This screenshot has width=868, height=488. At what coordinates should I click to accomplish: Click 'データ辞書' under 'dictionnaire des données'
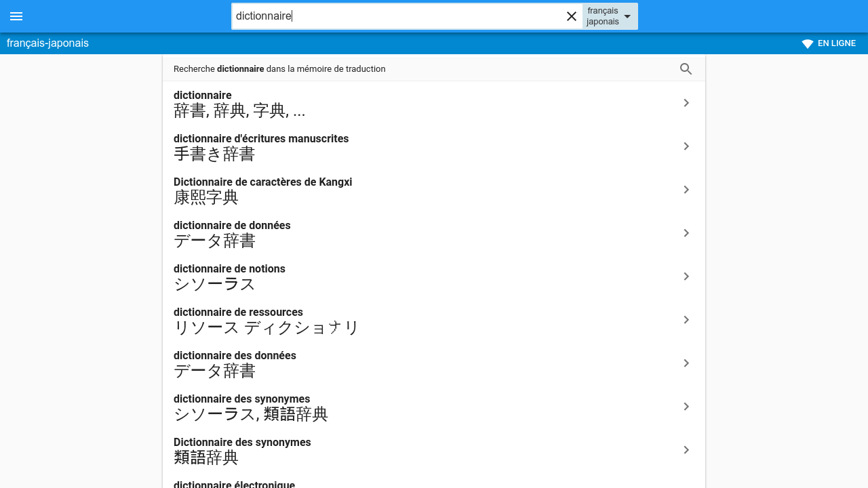coord(214,371)
